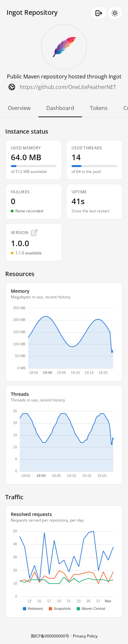
Task: Open the github.com/OneLiteFeatherNET link
Action: (68, 87)
